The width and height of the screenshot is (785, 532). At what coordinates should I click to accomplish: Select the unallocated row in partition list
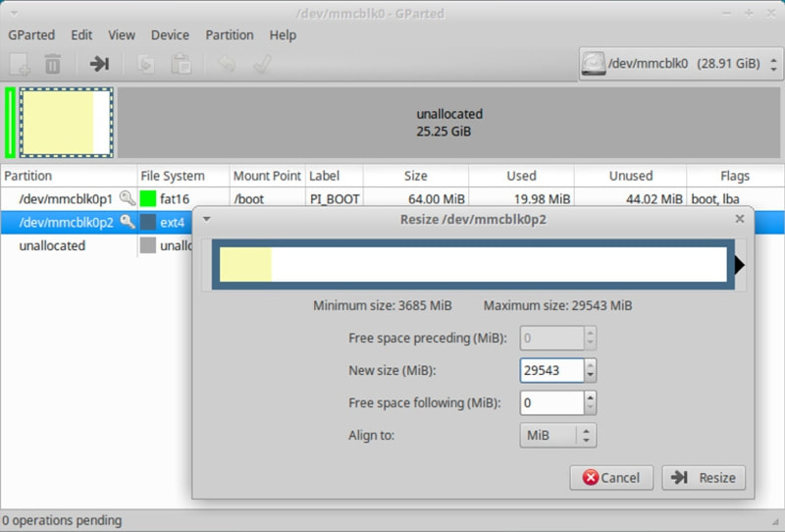96,245
